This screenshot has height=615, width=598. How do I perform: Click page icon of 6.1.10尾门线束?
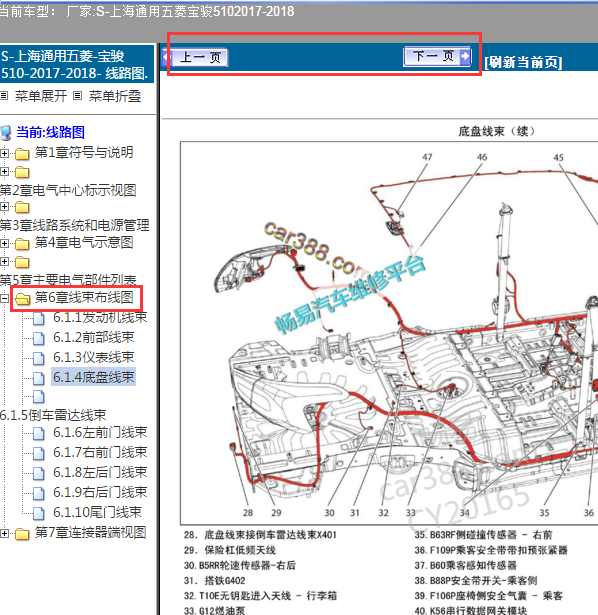pyautogui.click(x=38, y=513)
